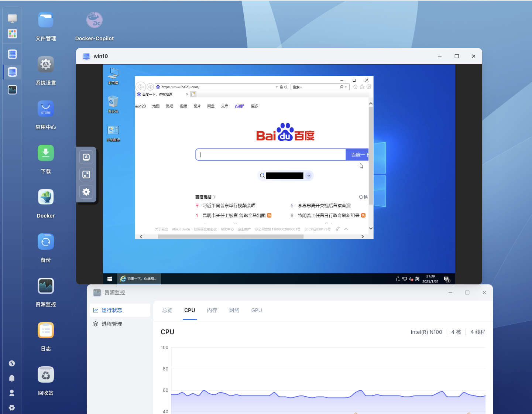This screenshot has width=532, height=414.
Task: Switch to the 网络 network tab
Action: click(x=234, y=310)
